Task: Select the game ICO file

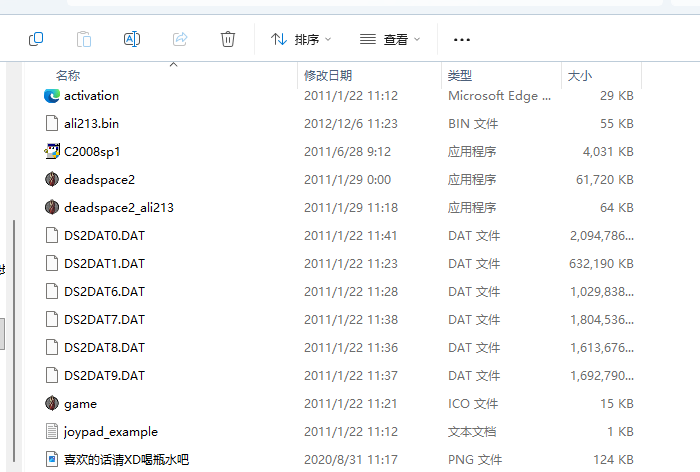Action: pyautogui.click(x=80, y=404)
